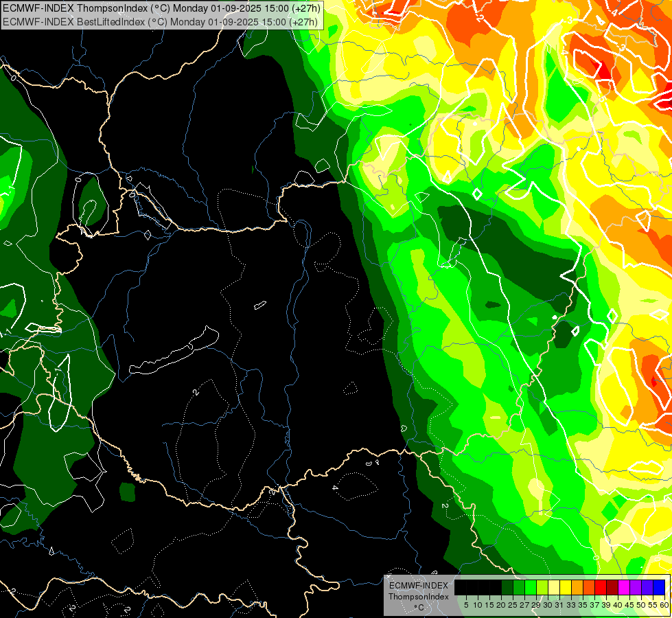Click legend tick value '15'
The width and height of the screenshot is (672, 618).
[489, 605]
